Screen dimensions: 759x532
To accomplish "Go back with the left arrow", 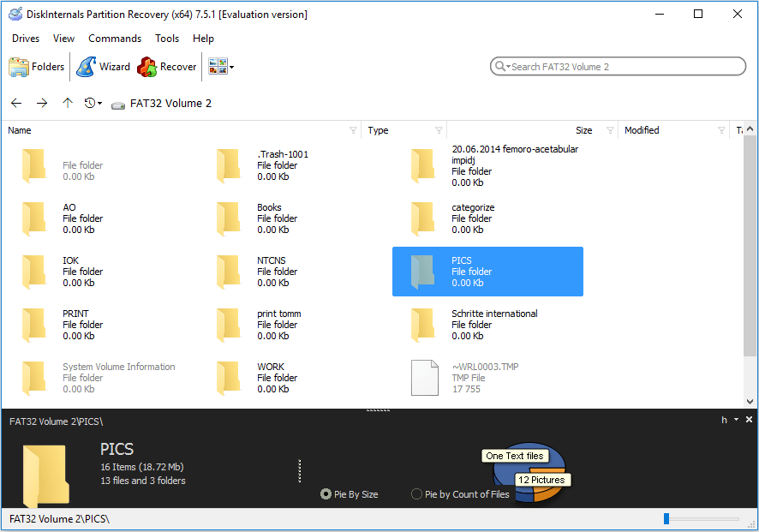I will (x=16, y=103).
